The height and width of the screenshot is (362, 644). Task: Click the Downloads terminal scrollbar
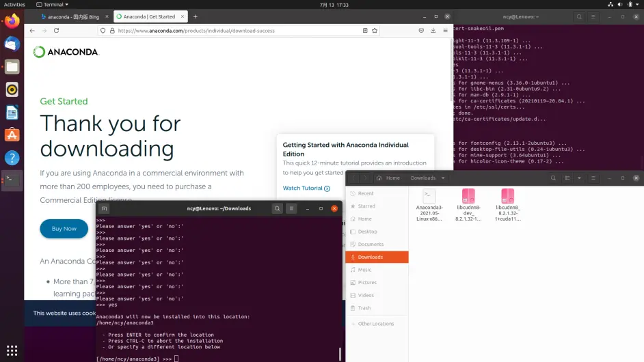pos(340,354)
